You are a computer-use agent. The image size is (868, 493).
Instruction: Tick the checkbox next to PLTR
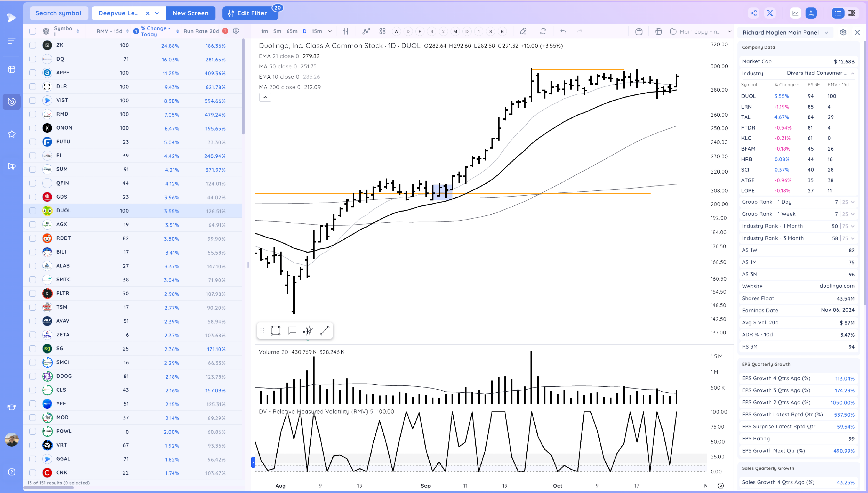[33, 293]
